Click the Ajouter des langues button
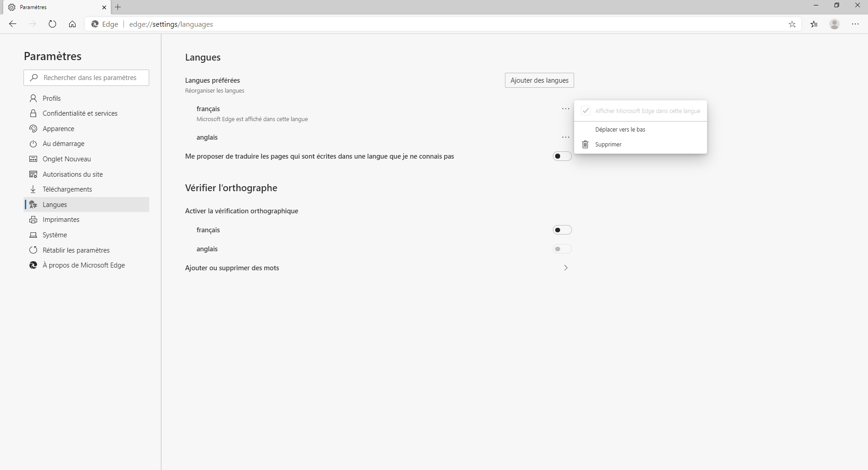 point(539,80)
